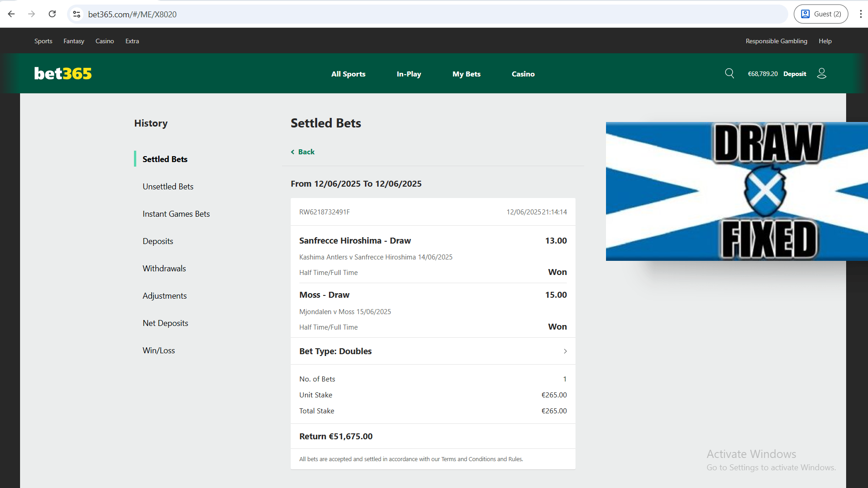Click the DRAW FIXED banner image
Screen dimensions: 868x488
click(x=737, y=191)
